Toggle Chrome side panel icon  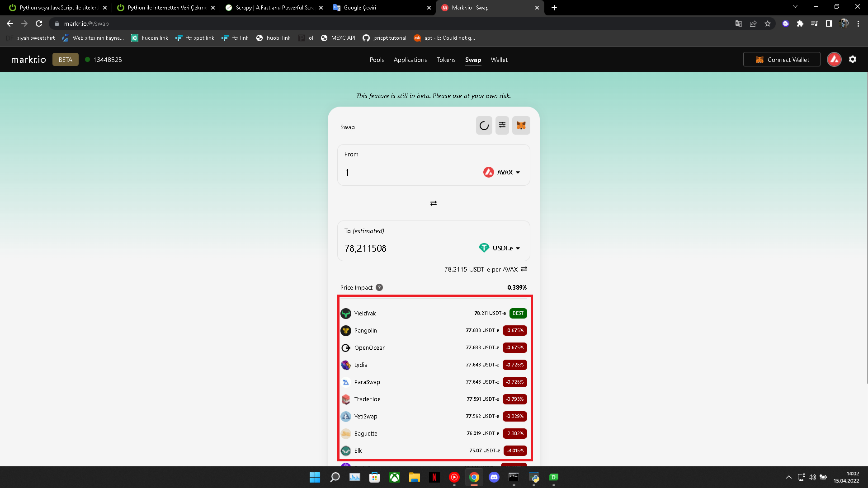click(829, 23)
